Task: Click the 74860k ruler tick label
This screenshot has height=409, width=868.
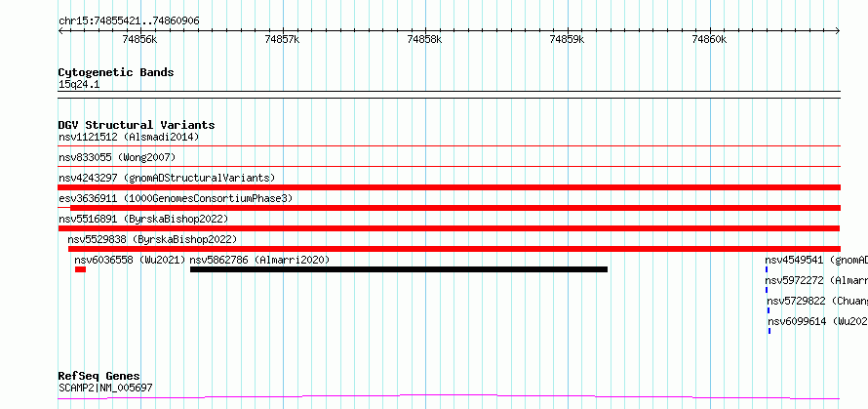Action: (709, 39)
